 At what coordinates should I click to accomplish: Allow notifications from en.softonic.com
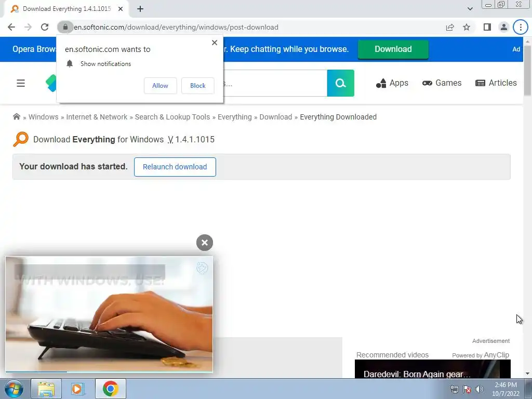(160, 86)
